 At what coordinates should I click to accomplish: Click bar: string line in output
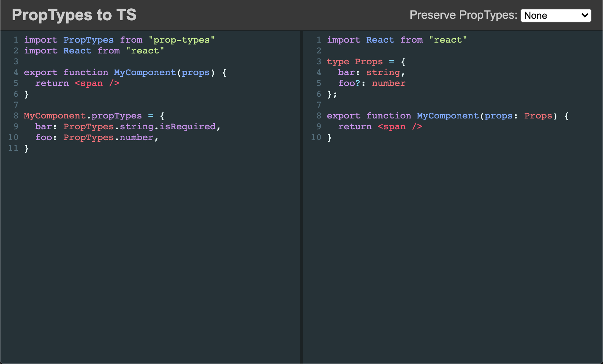pos(372,72)
